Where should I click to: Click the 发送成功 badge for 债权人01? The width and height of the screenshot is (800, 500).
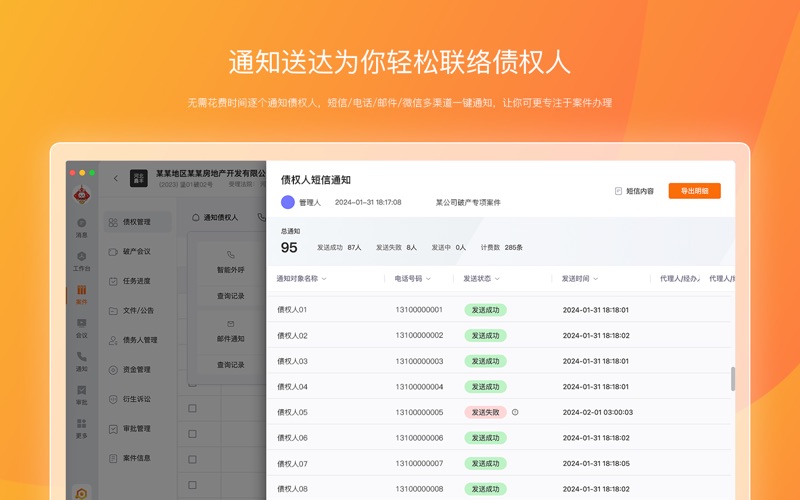click(485, 310)
